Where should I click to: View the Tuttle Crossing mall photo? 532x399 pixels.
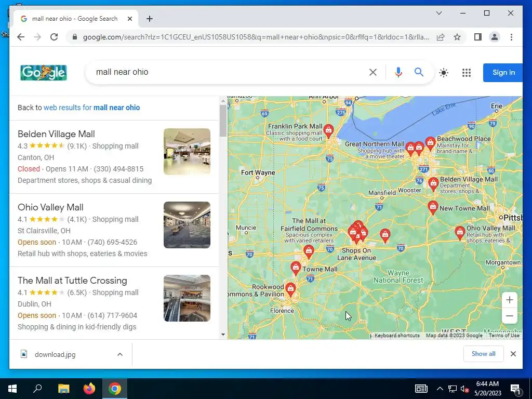pos(187,298)
